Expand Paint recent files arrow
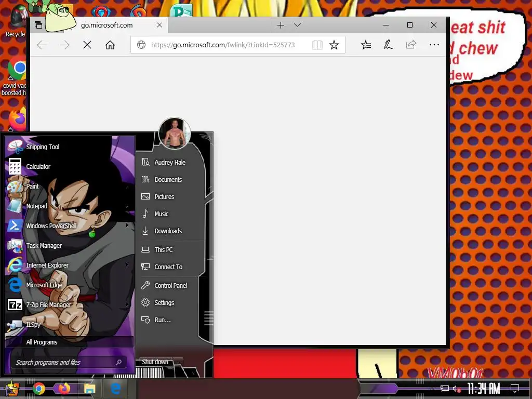Screen dimensions: 532x399 (x=127, y=187)
